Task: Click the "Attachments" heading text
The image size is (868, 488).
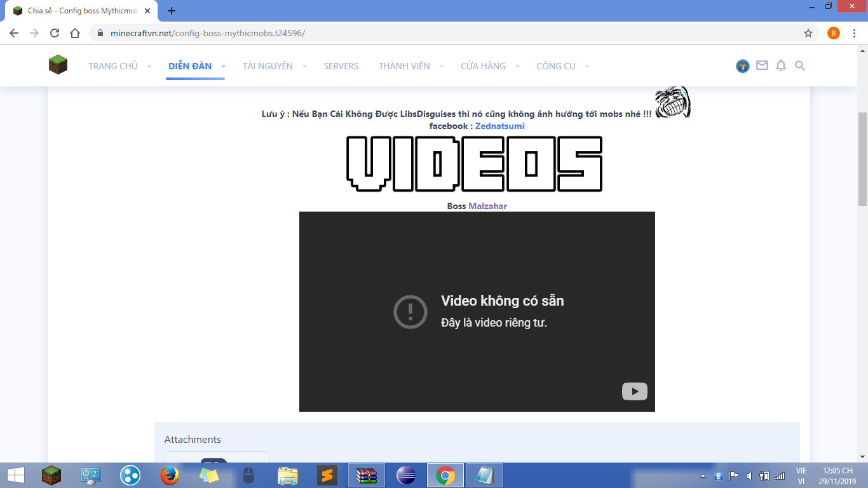Action: (193, 440)
